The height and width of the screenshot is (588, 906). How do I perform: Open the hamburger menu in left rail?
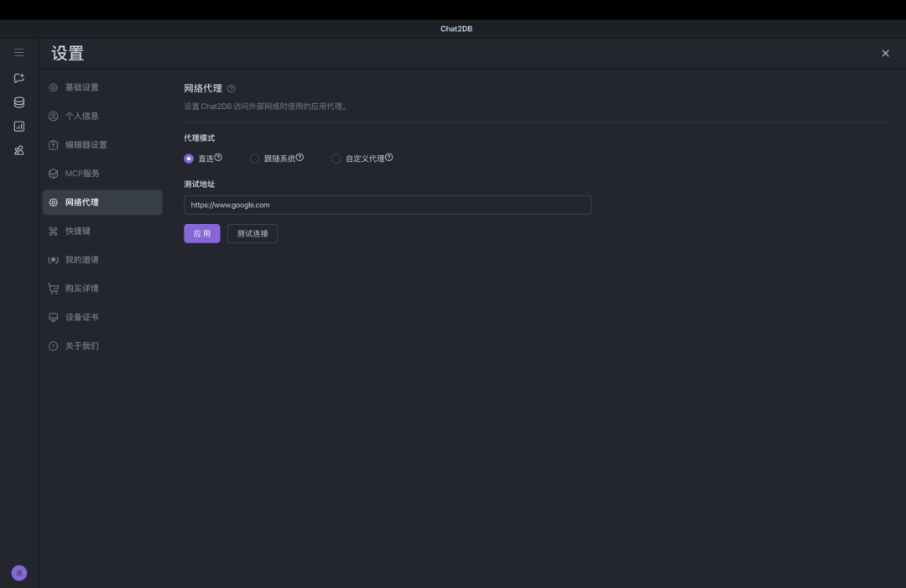19,53
